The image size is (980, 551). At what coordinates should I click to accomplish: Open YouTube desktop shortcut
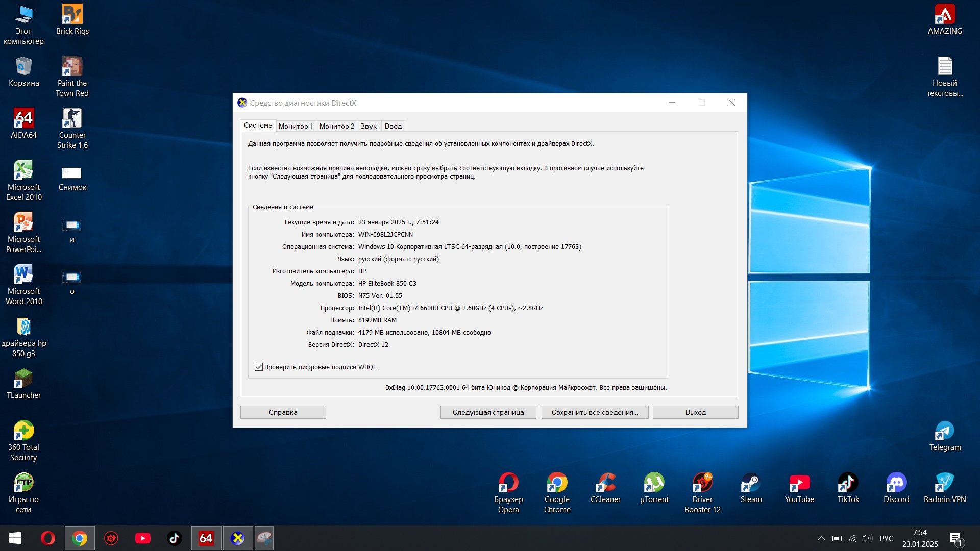coord(799,488)
